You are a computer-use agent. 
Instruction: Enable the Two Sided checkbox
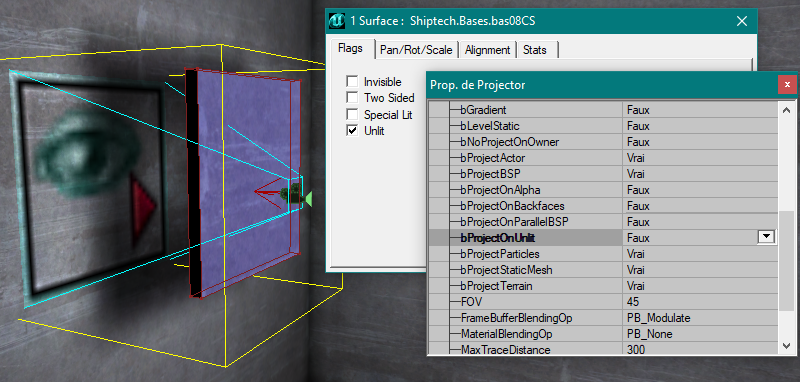(x=352, y=97)
